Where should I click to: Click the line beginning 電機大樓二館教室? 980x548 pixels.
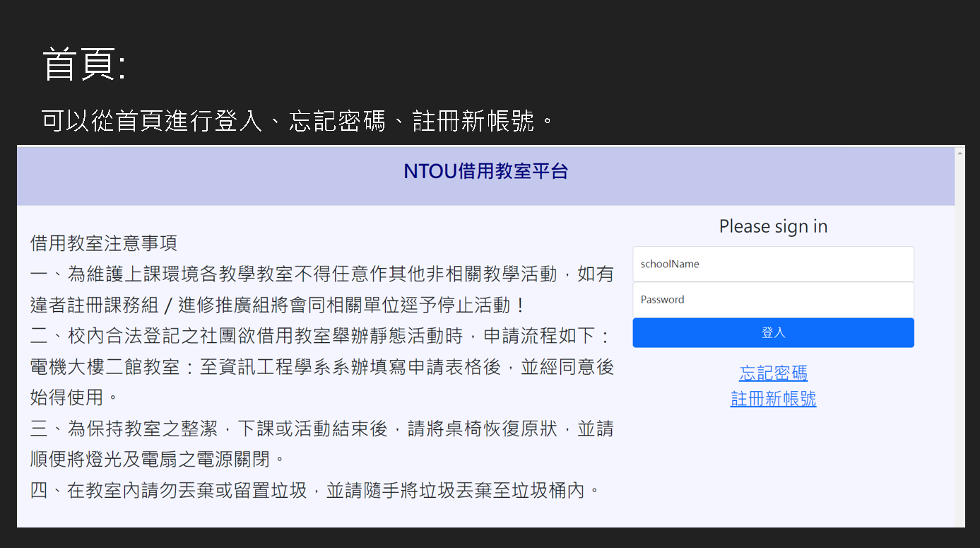coord(322,366)
